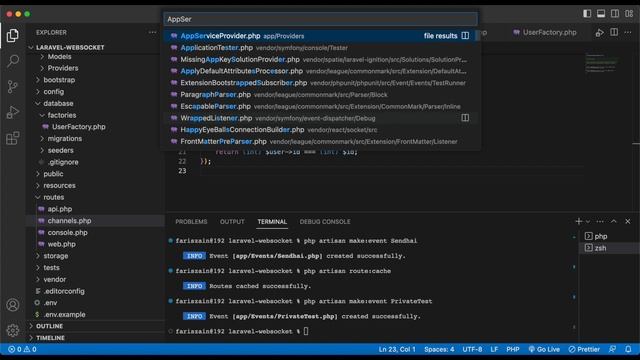Select the zsh terminal instance
This screenshot has width=640, height=360.
[609, 248]
